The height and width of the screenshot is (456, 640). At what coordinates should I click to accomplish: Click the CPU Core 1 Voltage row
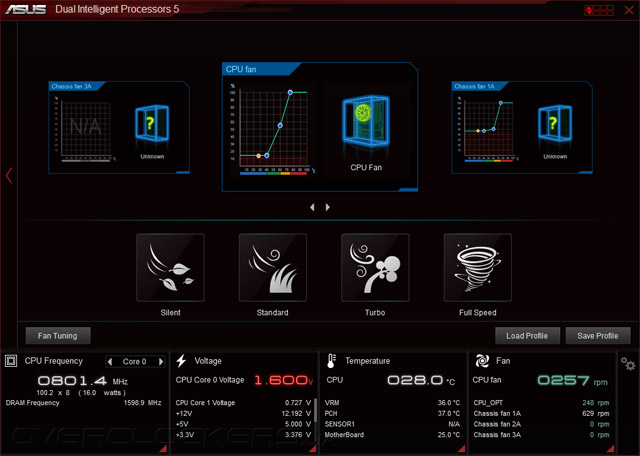pyautogui.click(x=243, y=403)
